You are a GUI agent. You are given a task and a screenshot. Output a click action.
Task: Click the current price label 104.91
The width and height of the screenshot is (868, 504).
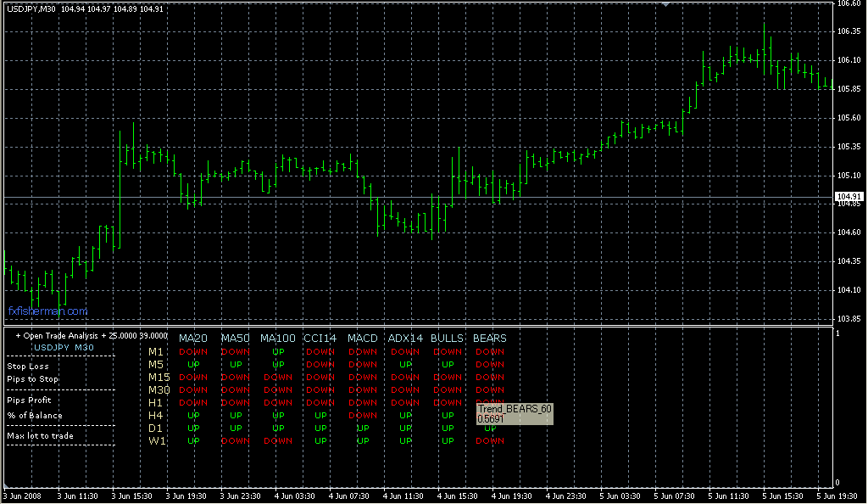point(849,197)
